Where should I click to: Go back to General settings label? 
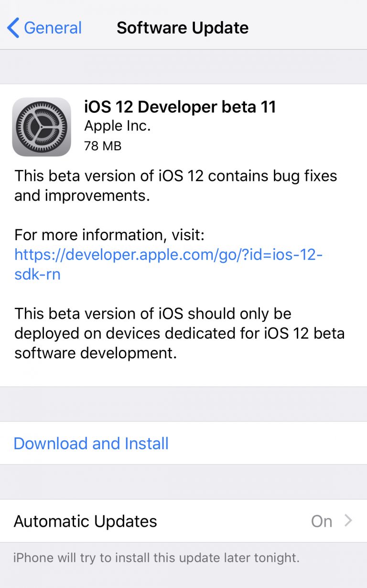(53, 28)
